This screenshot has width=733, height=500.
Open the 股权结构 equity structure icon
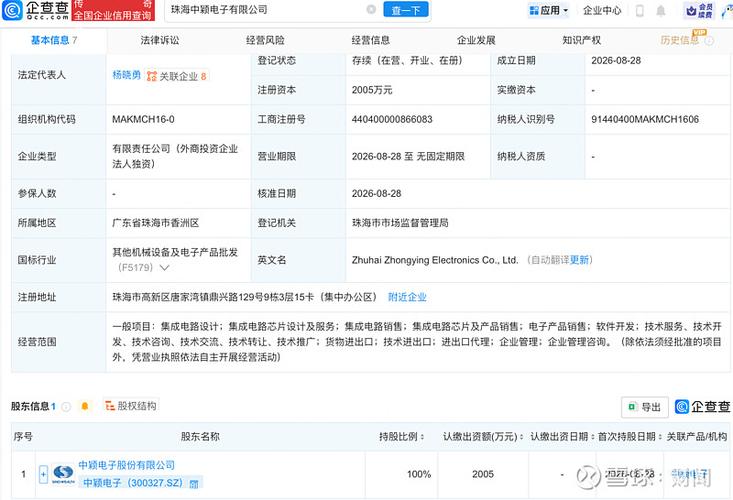click(x=109, y=406)
